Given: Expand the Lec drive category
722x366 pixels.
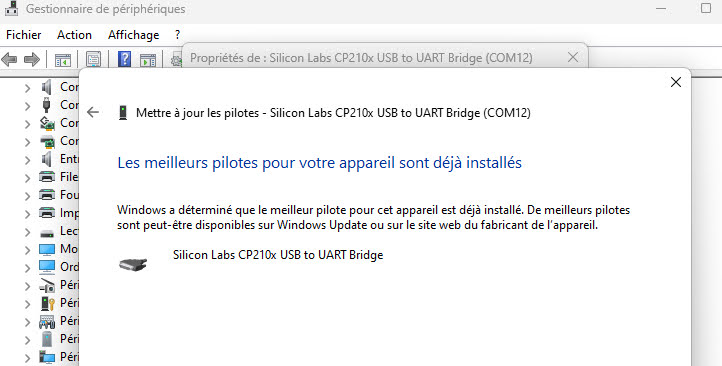Looking at the screenshot, I should point(28,232).
